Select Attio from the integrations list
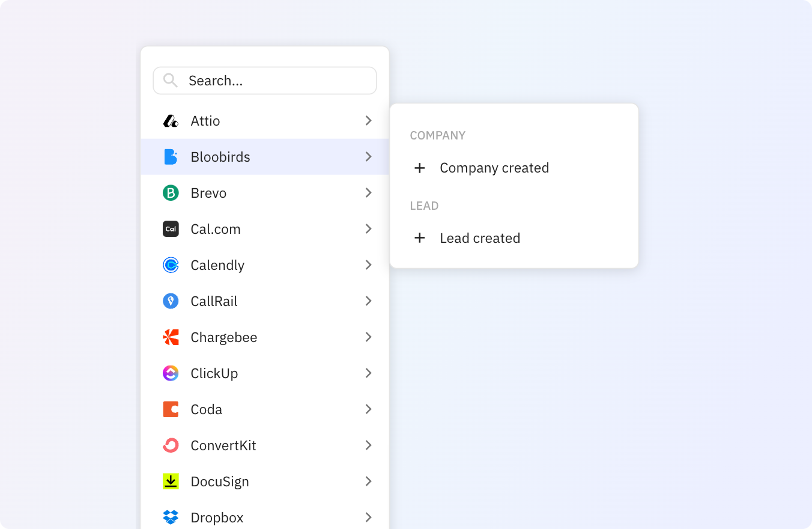Viewport: 812px width, 529px height. [265, 121]
